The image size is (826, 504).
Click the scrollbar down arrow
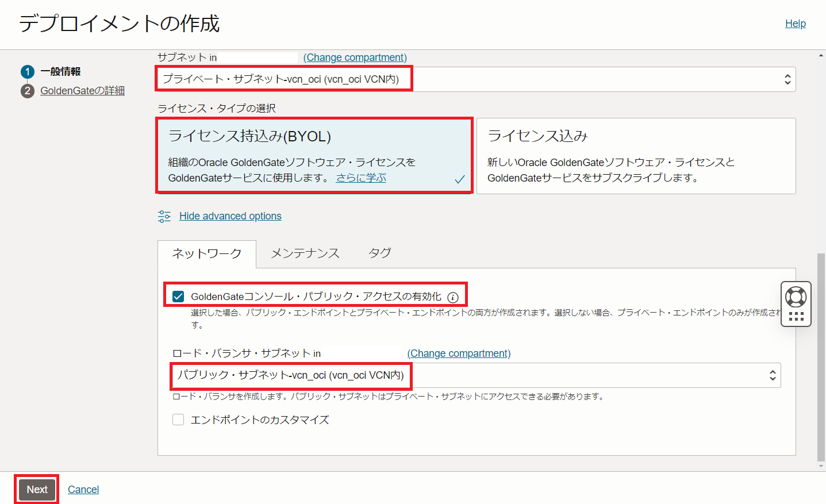point(821,467)
